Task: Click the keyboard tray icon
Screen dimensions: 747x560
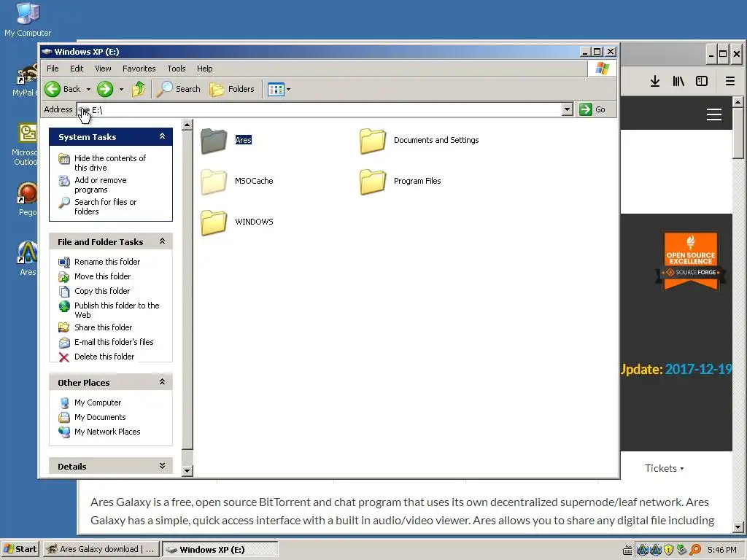Action: pos(628,550)
